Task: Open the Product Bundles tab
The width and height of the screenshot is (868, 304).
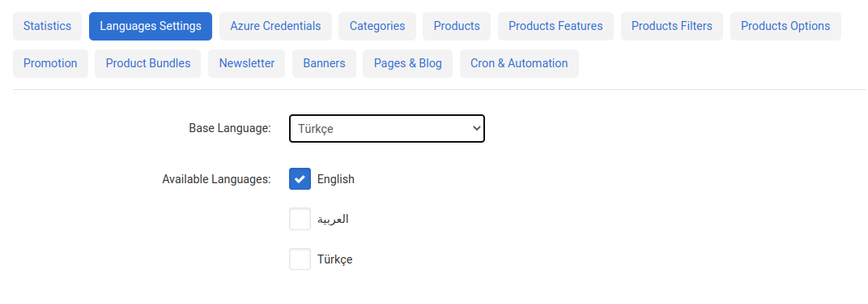Action: coord(148,64)
